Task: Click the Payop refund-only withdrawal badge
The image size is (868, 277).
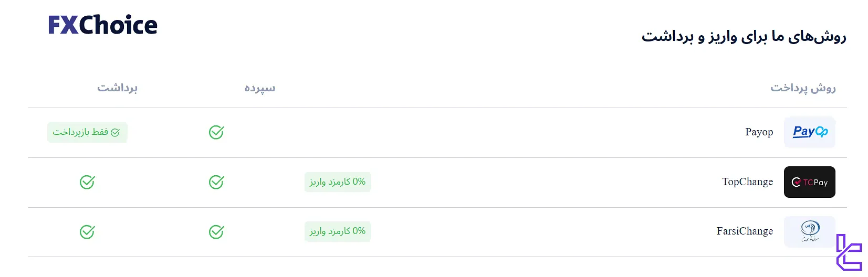Action: tap(87, 132)
